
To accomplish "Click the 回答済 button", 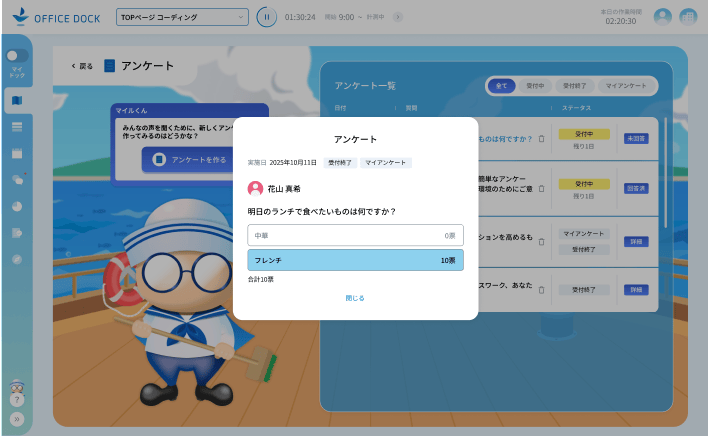I will pos(636,188).
